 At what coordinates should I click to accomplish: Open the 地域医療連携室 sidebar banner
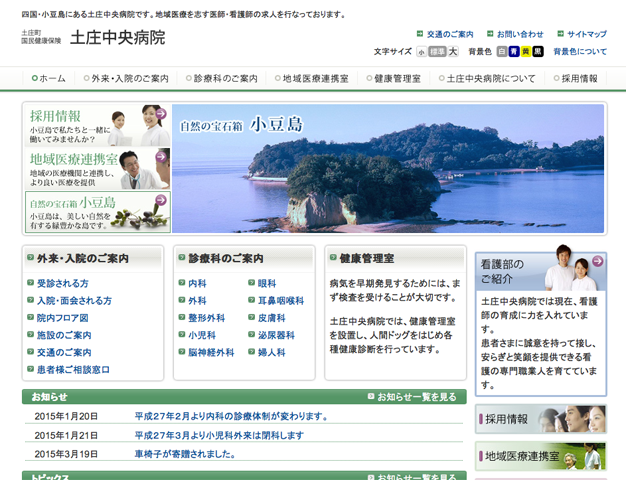(x=541, y=456)
